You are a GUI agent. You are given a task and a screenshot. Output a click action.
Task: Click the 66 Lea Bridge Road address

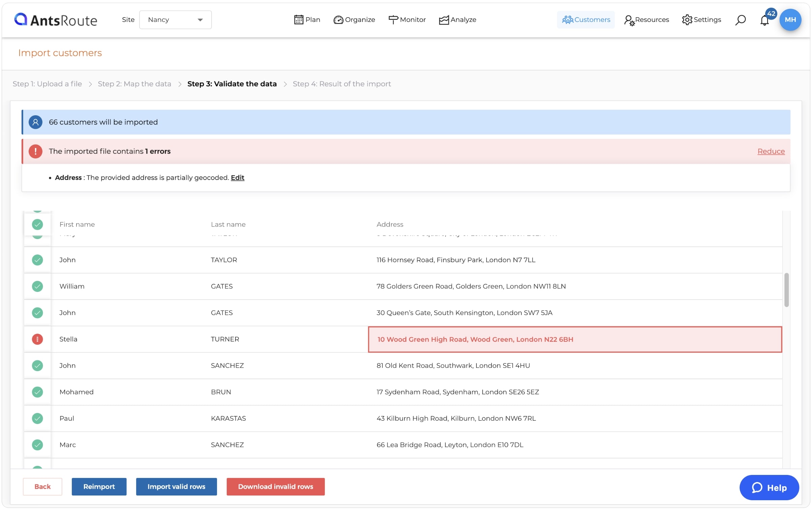pos(450,445)
